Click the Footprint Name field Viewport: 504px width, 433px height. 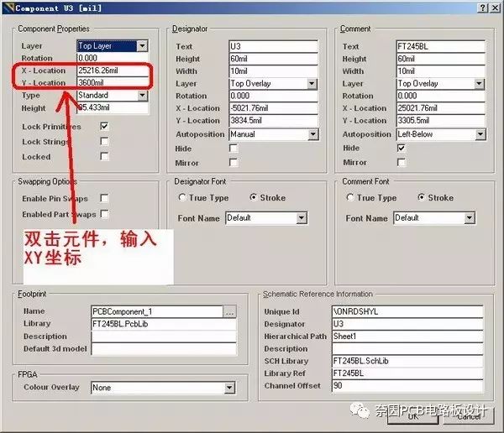point(157,311)
